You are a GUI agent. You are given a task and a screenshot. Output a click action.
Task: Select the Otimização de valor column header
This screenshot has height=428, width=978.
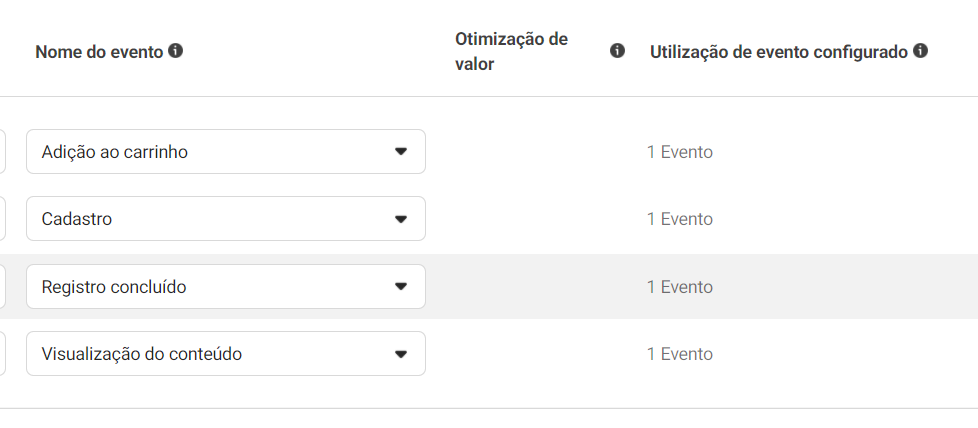point(511,51)
